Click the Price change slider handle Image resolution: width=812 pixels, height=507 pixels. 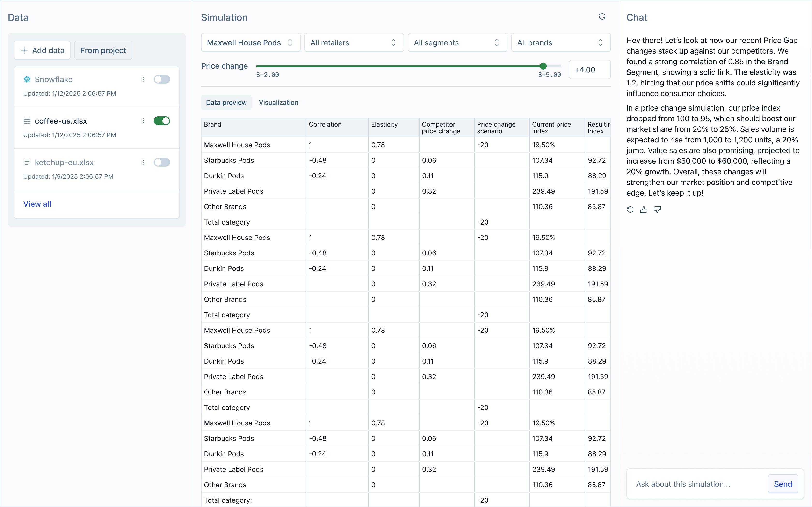click(x=543, y=66)
